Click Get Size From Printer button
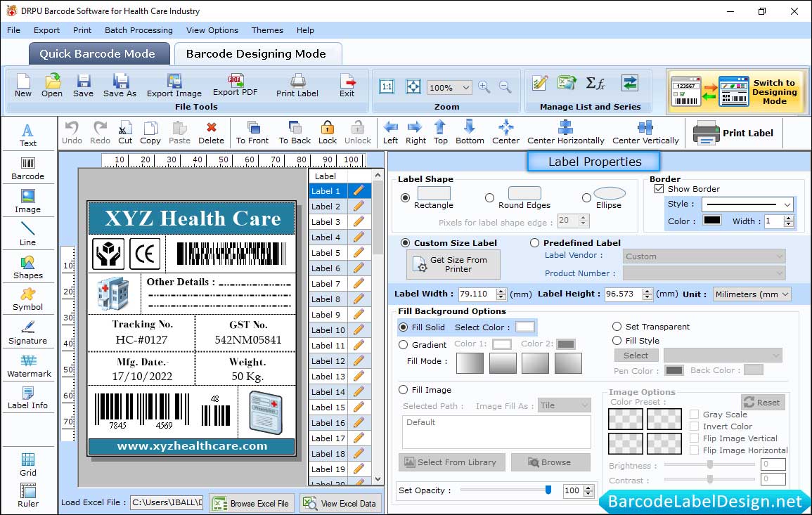This screenshot has height=515, width=812. (453, 264)
